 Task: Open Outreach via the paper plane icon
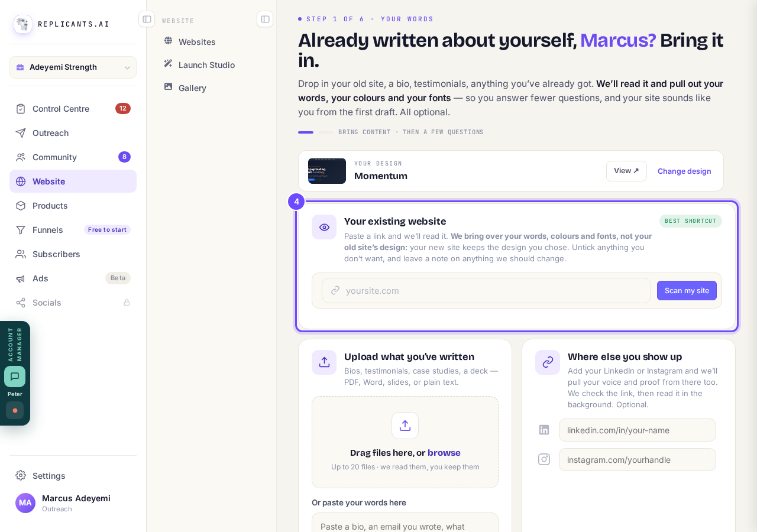[x=21, y=133]
